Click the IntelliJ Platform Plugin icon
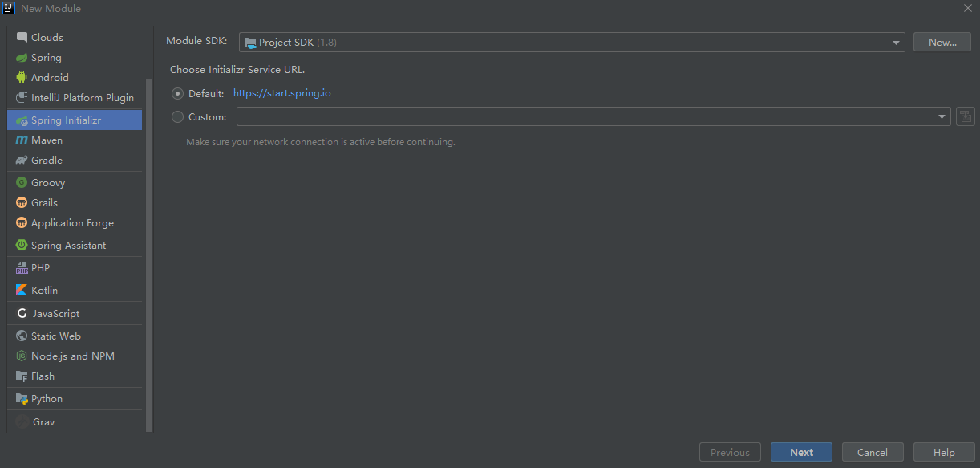 pyautogui.click(x=22, y=98)
